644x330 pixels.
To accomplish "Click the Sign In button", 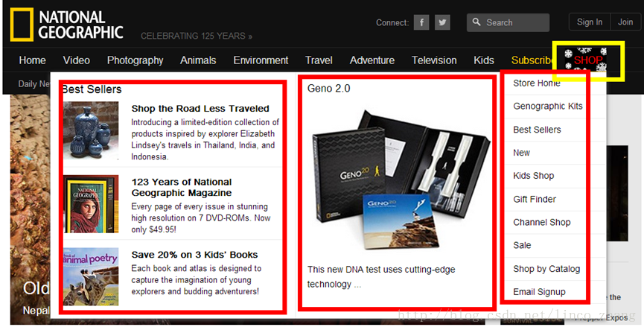I will click(x=590, y=22).
